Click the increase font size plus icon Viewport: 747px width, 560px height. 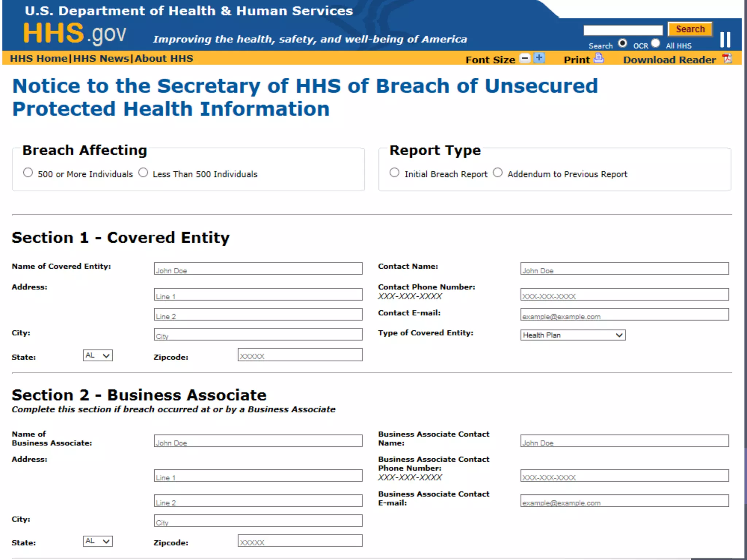[x=539, y=58]
